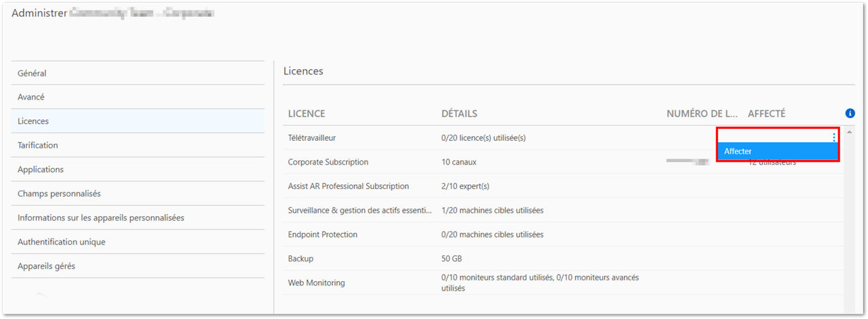Select the Corporate Subscription licence row
The image size is (868, 319).
[x=564, y=162]
